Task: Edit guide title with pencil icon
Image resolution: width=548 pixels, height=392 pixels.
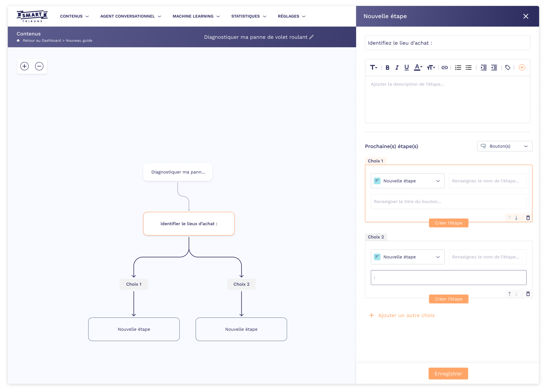Action: [311, 37]
